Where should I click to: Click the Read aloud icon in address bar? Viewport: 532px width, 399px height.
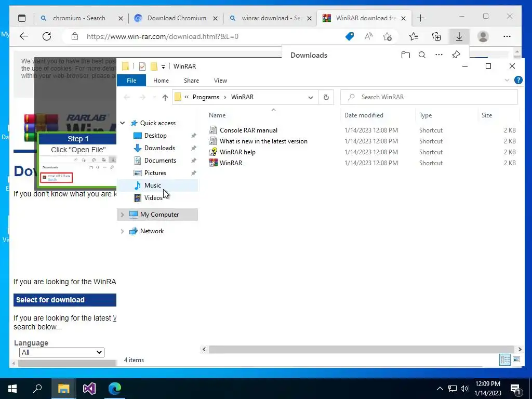[368, 36]
